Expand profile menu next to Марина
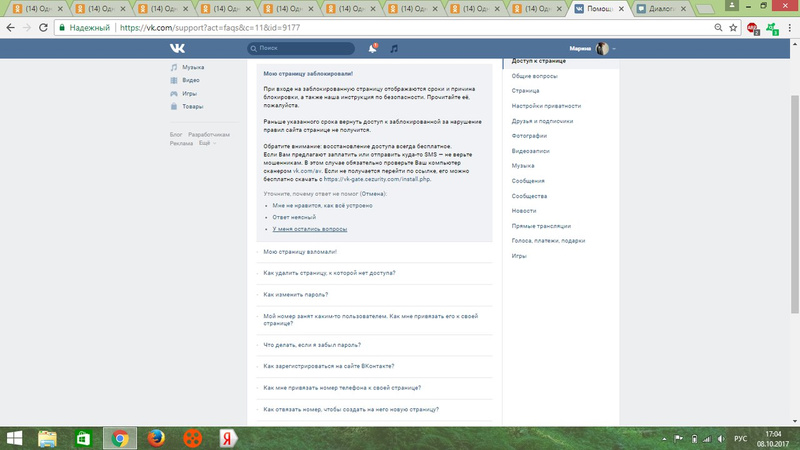Viewport: 800px width, 450px height. (605, 48)
